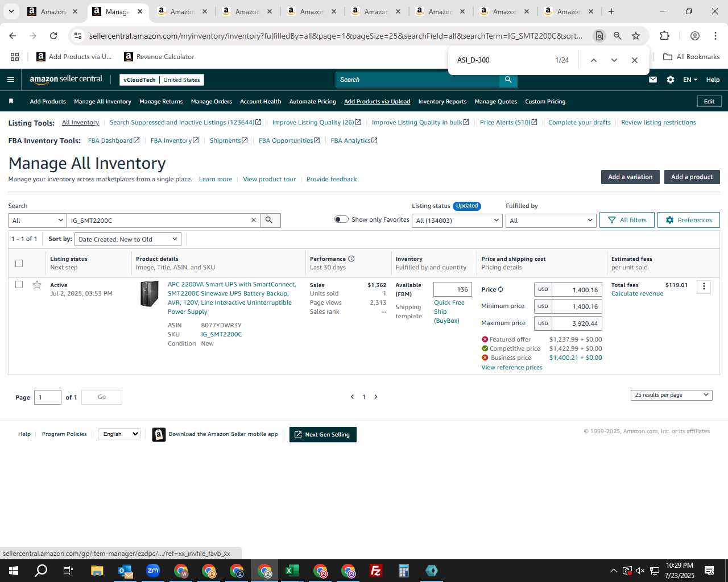Reload the page
728x582 pixels.
[x=53, y=36]
